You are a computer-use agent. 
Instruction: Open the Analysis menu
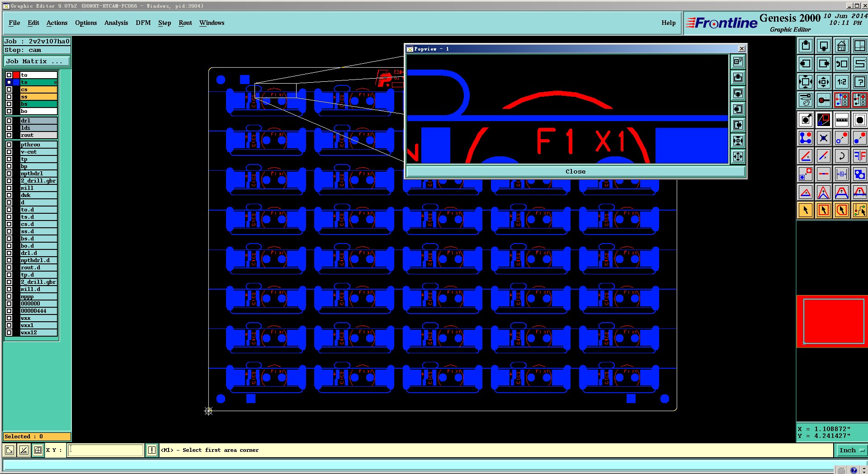pyautogui.click(x=116, y=23)
